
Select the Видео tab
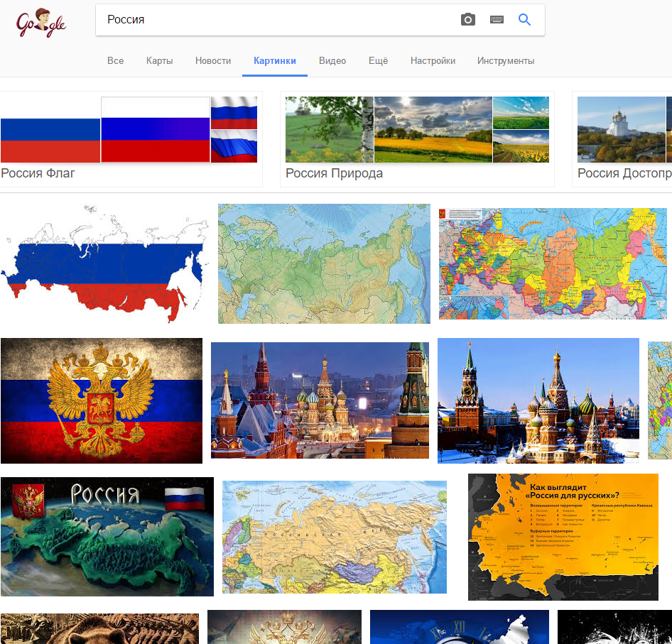(x=332, y=61)
